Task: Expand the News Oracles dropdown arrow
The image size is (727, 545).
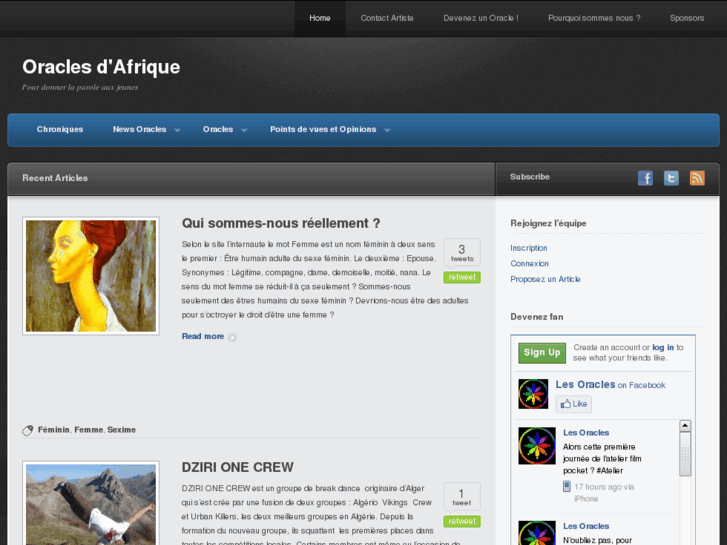Action: click(x=177, y=130)
